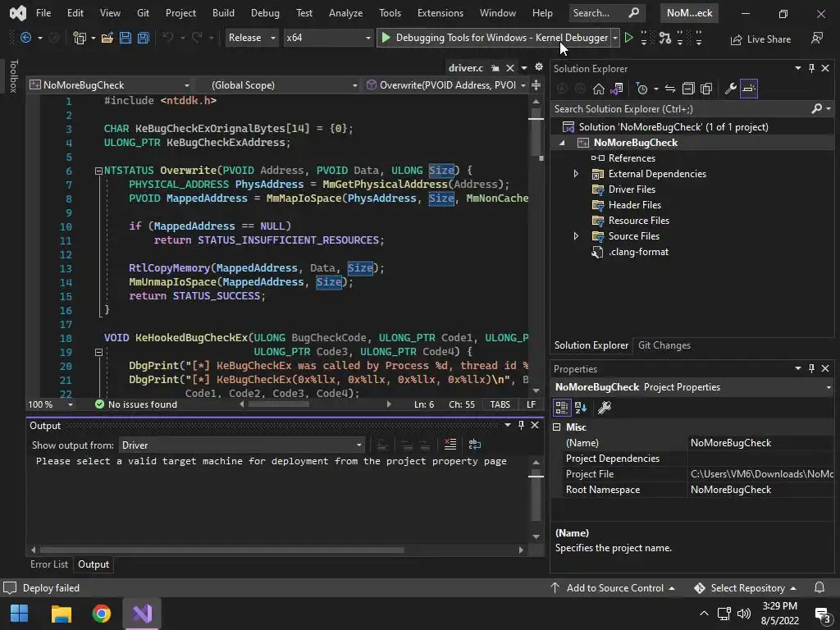Toggle auto-hide pin on Solution Explorer
Viewport: 840px width, 630px height.
pos(811,68)
